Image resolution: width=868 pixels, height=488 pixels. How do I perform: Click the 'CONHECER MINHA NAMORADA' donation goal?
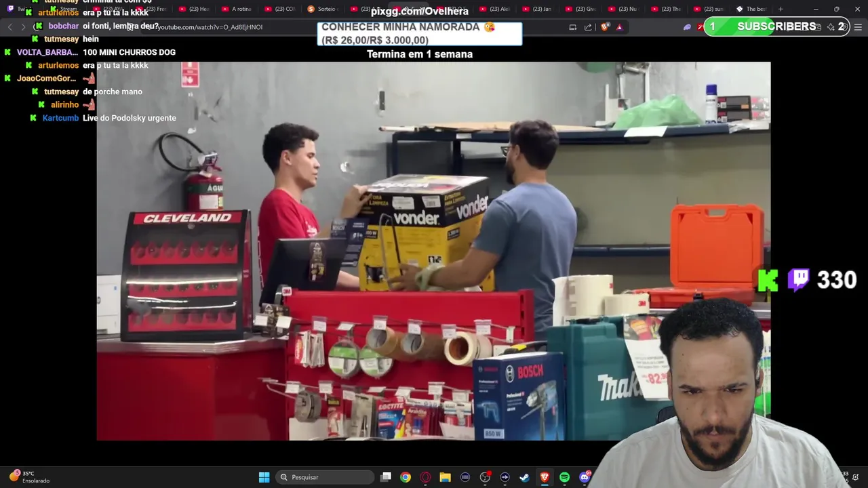point(420,33)
